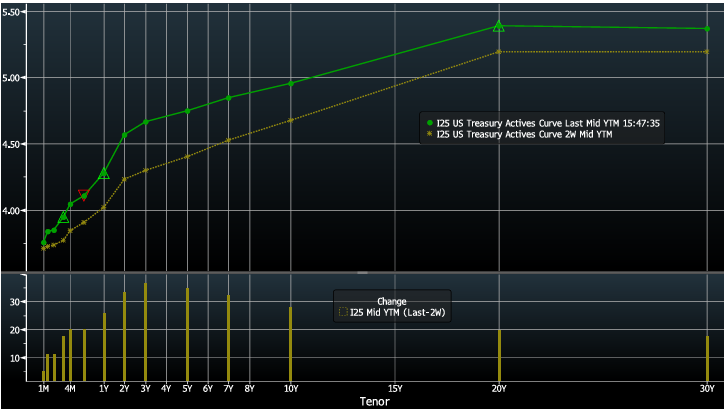
Task: Toggle the I25 Mid YTM (Last-2W) series box
Action: point(343,312)
